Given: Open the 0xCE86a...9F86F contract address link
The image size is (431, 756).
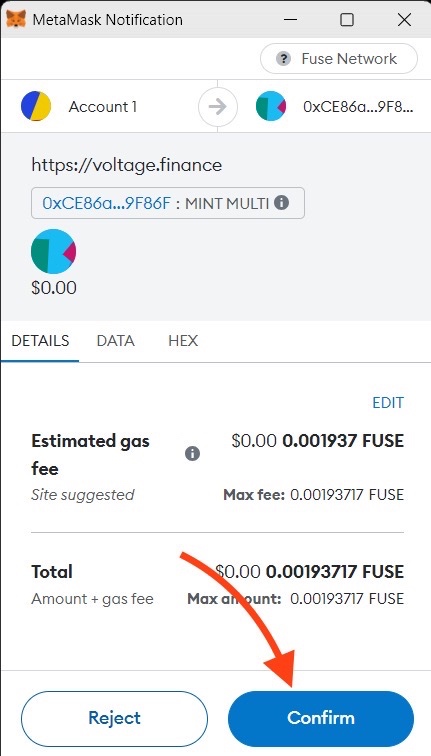Looking at the screenshot, I should pyautogui.click(x=107, y=203).
